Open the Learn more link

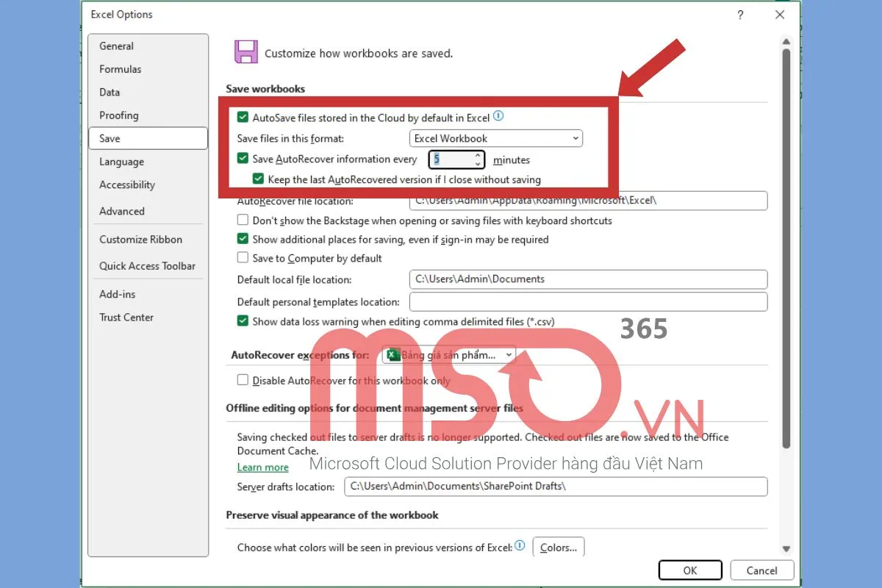[x=262, y=467]
